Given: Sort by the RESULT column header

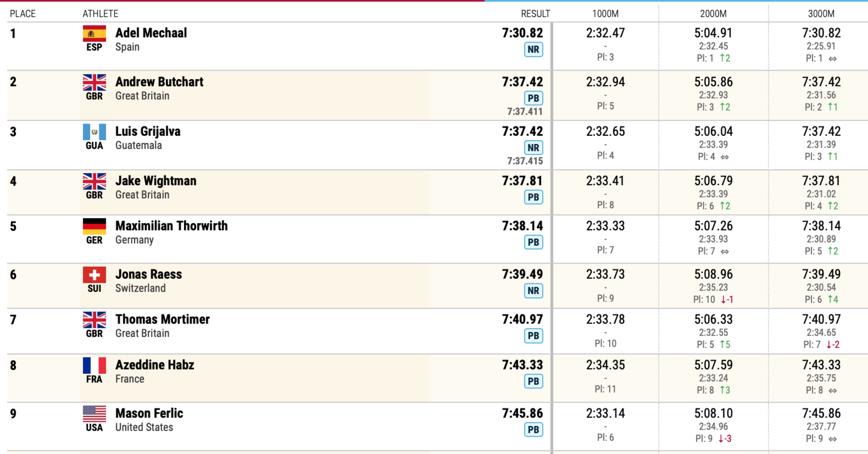Looking at the screenshot, I should point(535,14).
